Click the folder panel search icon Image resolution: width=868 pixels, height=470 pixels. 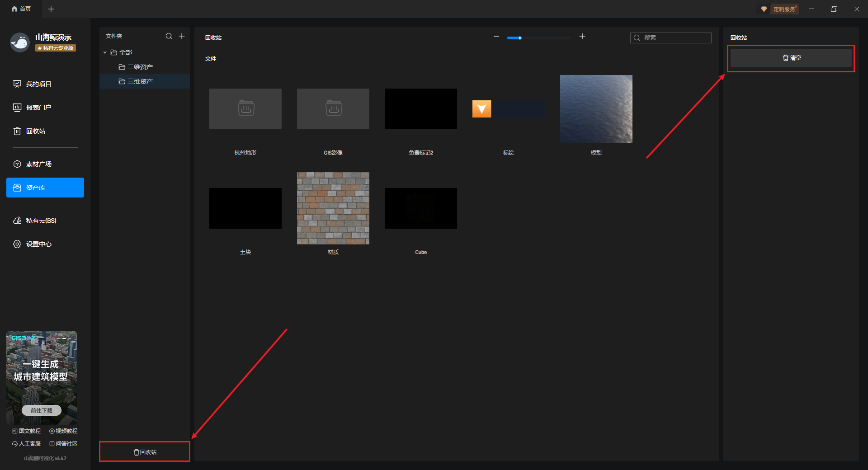pos(169,36)
